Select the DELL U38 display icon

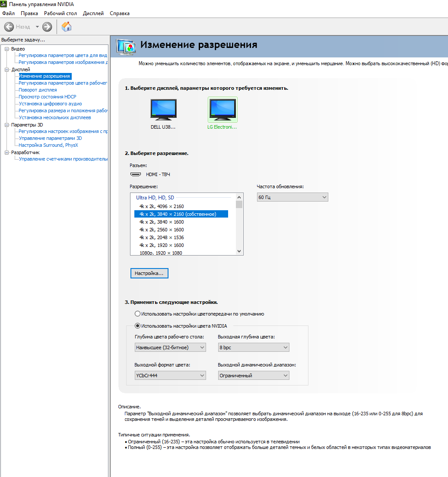point(163,109)
